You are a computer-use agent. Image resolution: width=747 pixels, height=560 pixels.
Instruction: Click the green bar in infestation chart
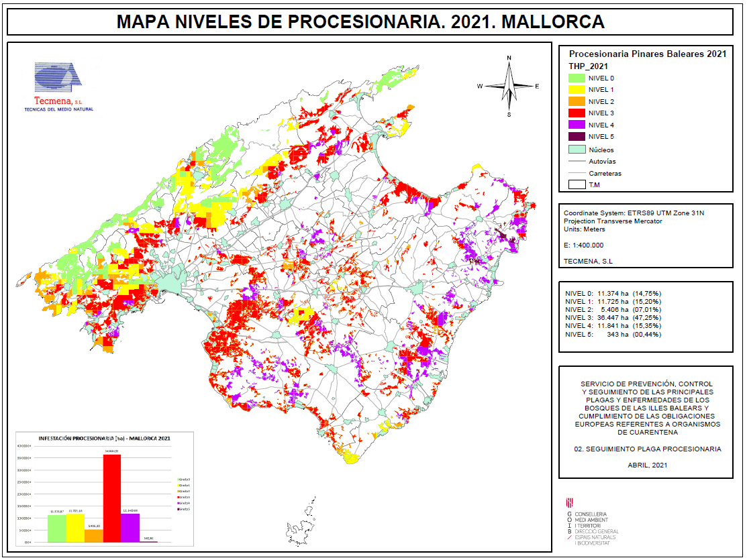click(x=57, y=528)
